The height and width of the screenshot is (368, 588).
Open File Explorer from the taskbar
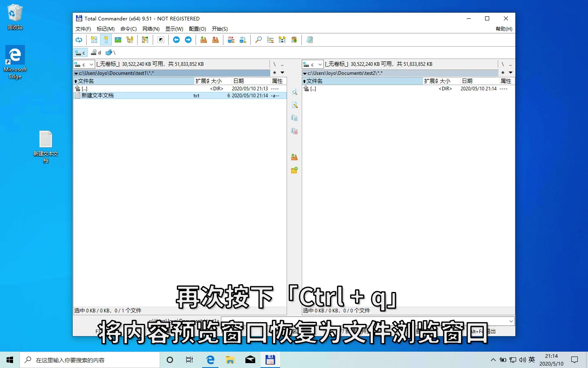point(230,360)
